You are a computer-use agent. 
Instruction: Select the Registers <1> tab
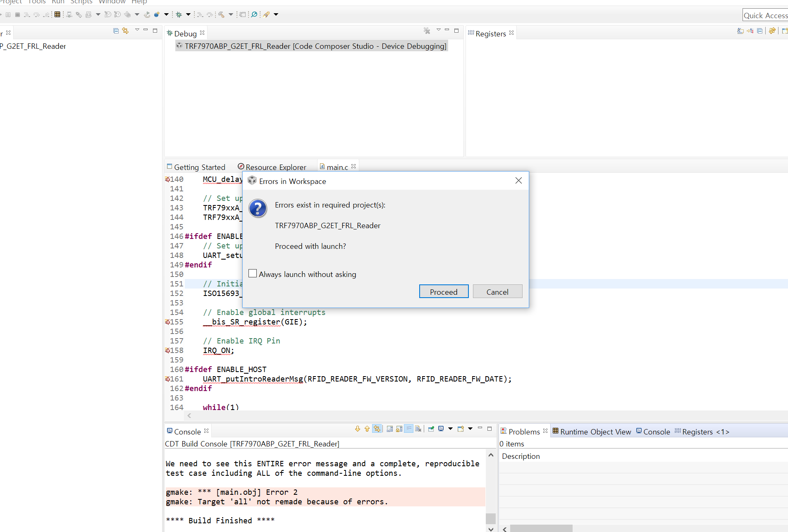tap(702, 432)
